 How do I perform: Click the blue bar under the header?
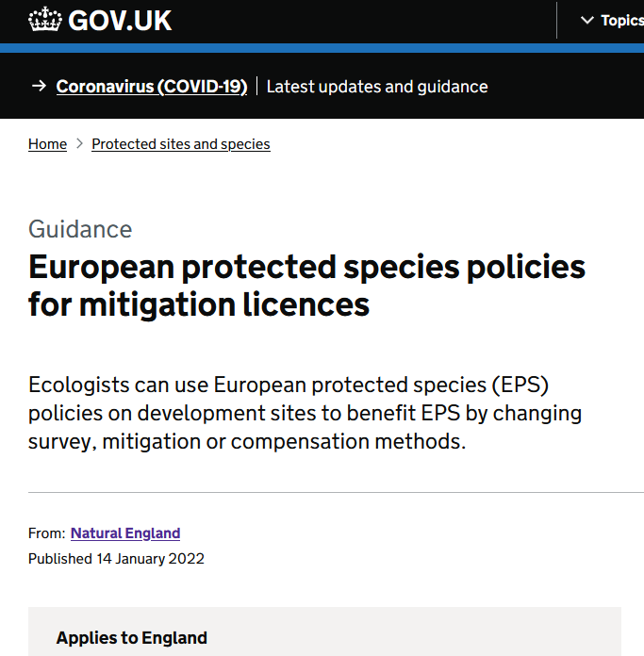[x=322, y=48]
